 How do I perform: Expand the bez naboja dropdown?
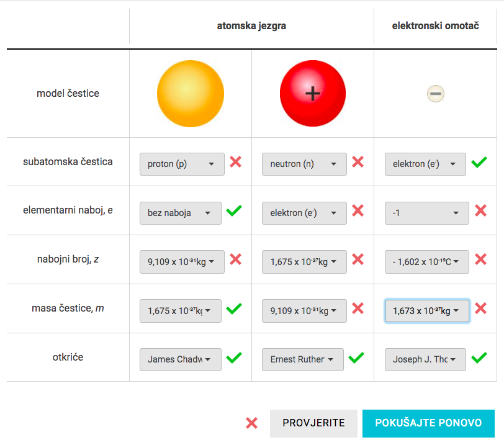181,213
